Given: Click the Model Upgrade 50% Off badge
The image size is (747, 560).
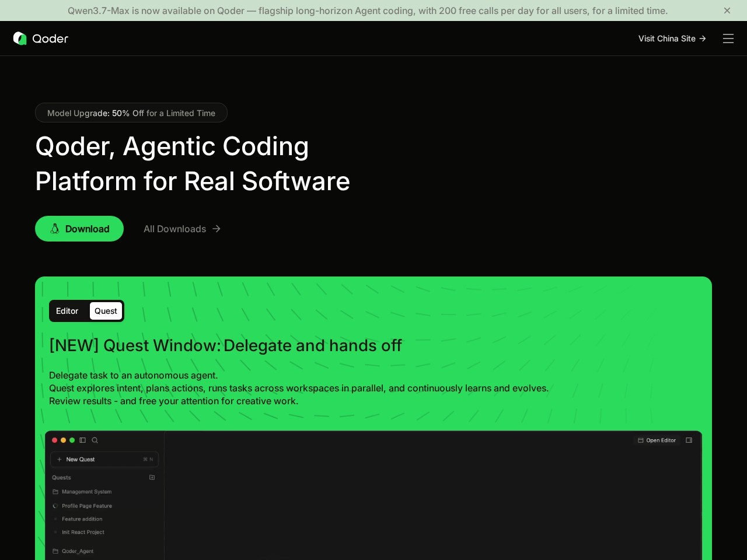Looking at the screenshot, I should coord(131,113).
